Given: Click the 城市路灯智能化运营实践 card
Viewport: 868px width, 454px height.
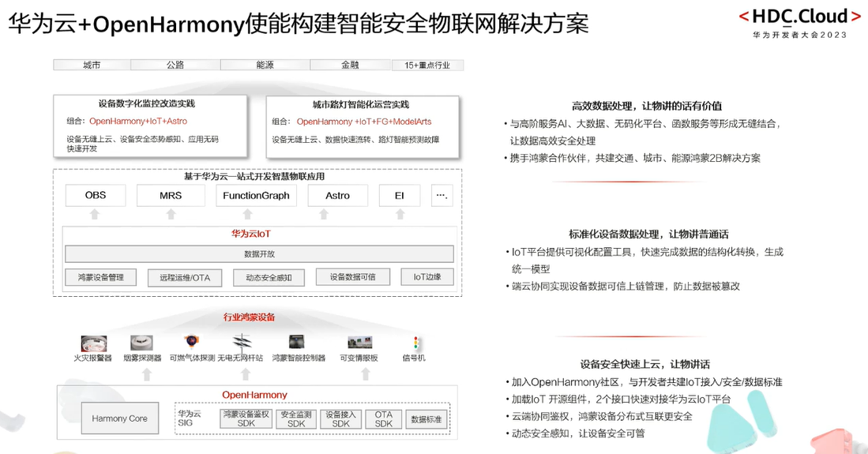Looking at the screenshot, I should click(x=363, y=127).
